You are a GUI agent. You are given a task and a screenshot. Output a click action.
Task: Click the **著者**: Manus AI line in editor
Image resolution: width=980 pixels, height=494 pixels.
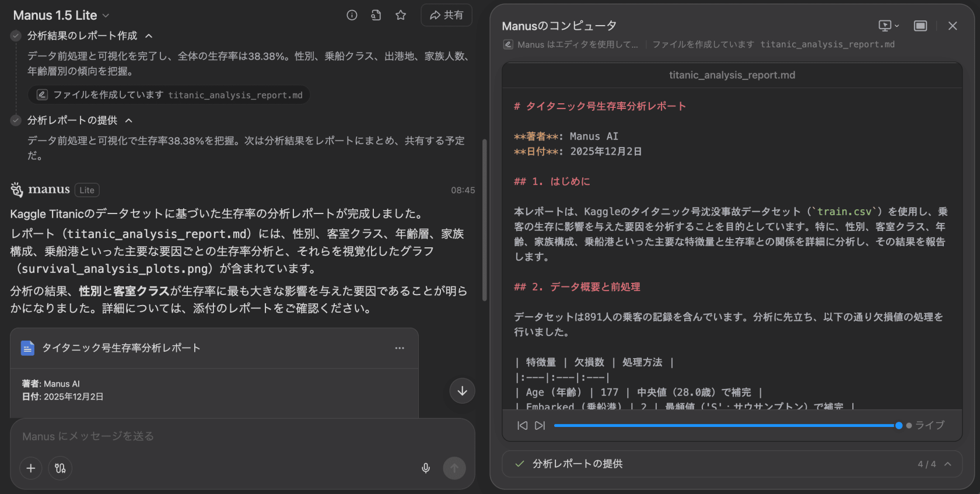click(566, 136)
